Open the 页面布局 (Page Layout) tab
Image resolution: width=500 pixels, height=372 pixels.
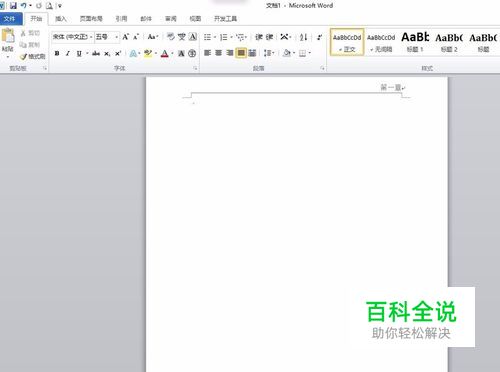tap(91, 19)
